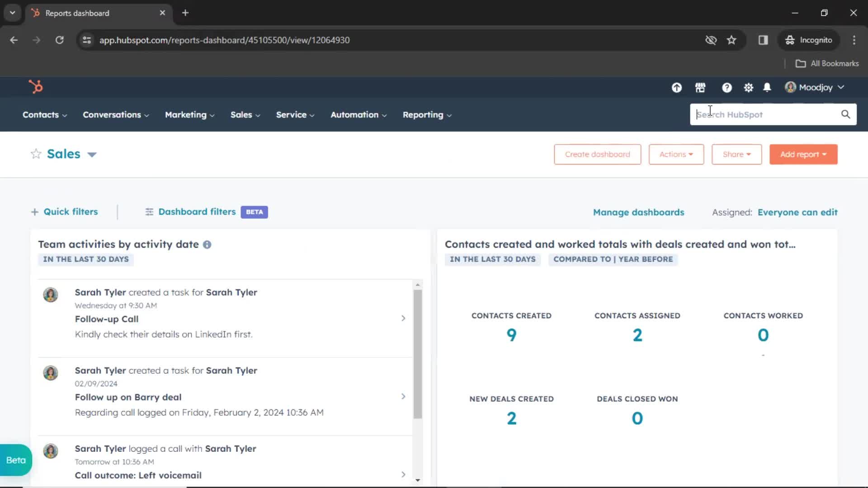Click the Follow-up Call task title

(x=107, y=319)
